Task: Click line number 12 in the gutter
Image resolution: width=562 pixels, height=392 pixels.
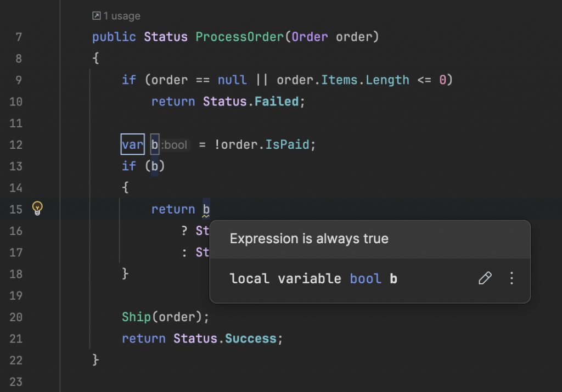Action: point(16,145)
